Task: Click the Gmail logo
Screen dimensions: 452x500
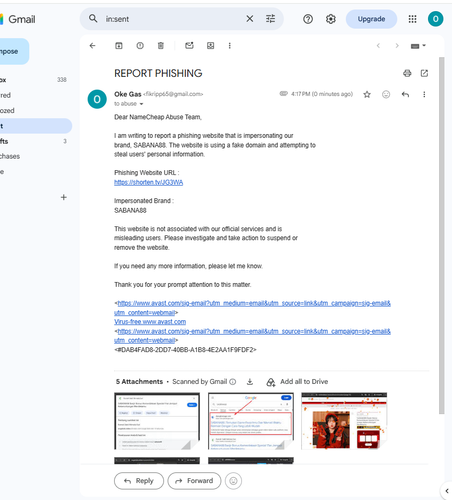Action: click(18, 19)
